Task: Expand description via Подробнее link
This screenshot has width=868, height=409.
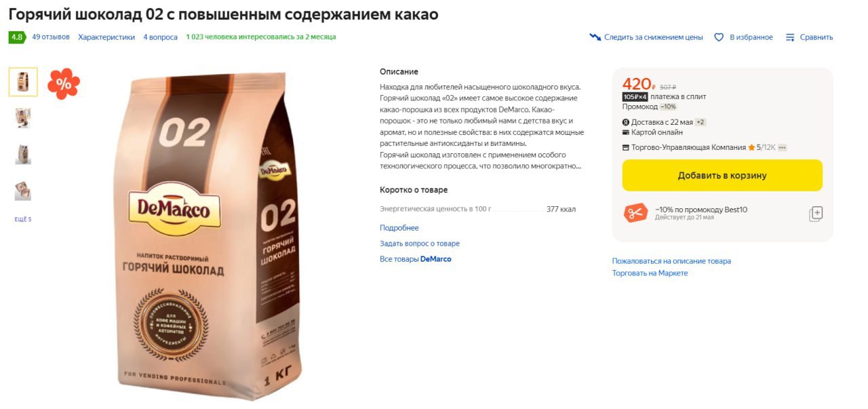Action: [x=399, y=228]
